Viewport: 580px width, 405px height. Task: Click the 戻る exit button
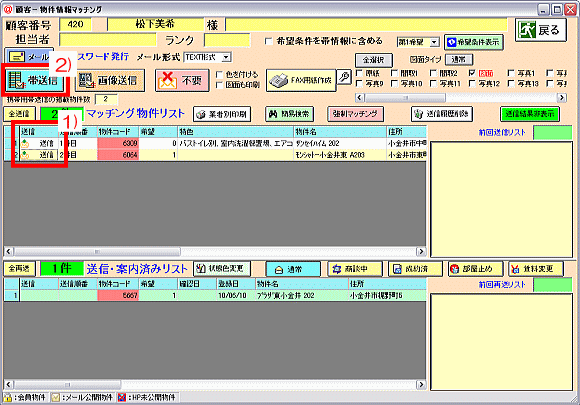coord(540,30)
